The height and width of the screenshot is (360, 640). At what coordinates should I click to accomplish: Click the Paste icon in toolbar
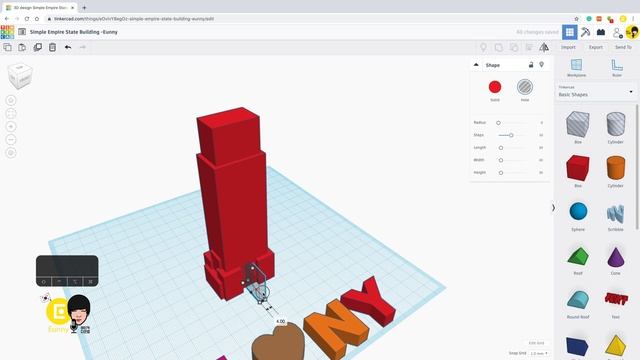[22, 47]
